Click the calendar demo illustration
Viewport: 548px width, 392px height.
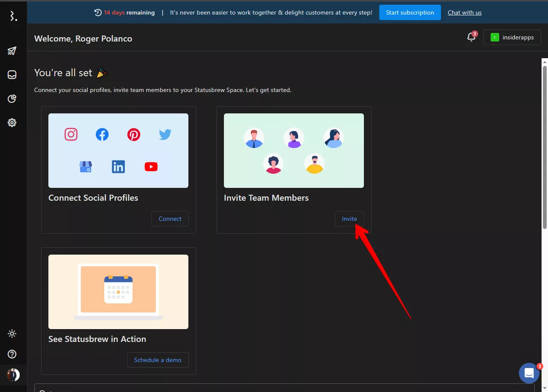pyautogui.click(x=118, y=292)
